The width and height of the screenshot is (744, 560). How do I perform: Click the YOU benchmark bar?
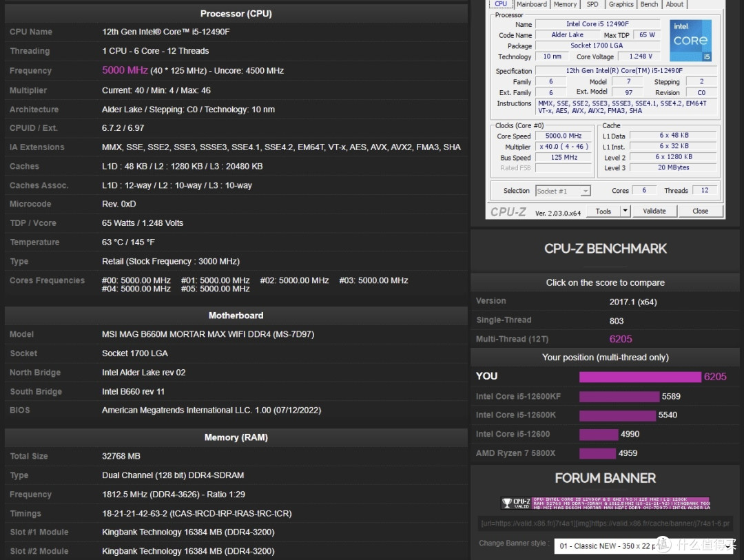tap(640, 377)
